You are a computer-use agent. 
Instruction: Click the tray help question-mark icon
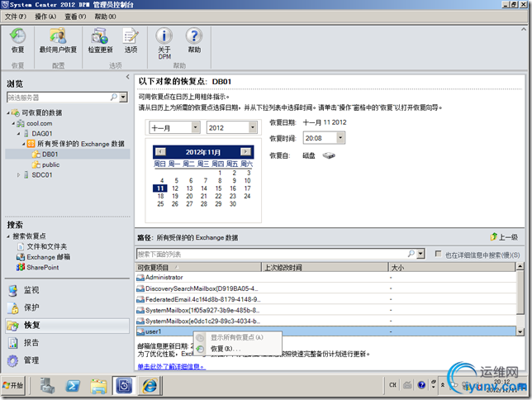point(421,385)
